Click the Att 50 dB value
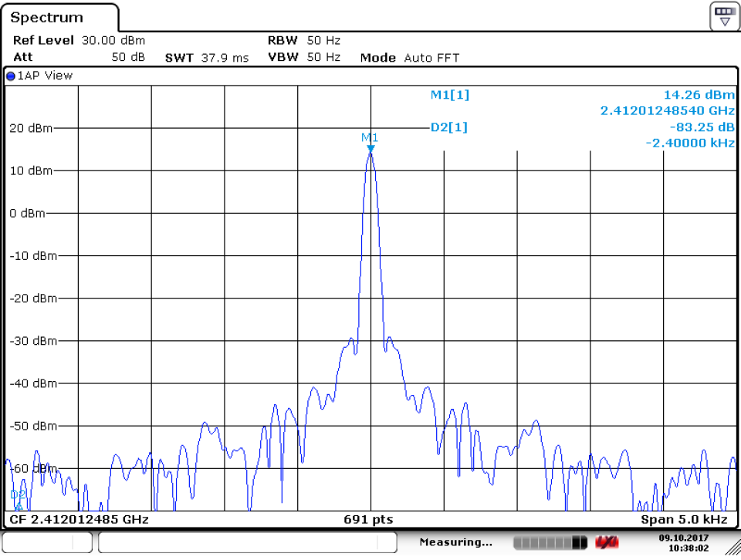 (x=128, y=57)
